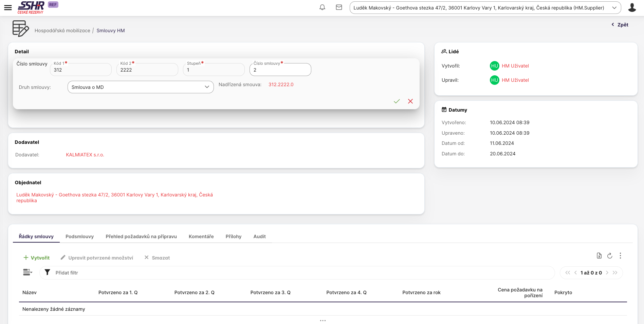Open the Komentáře tab
Image resolution: width=644 pixels, height=324 pixels.
point(201,236)
